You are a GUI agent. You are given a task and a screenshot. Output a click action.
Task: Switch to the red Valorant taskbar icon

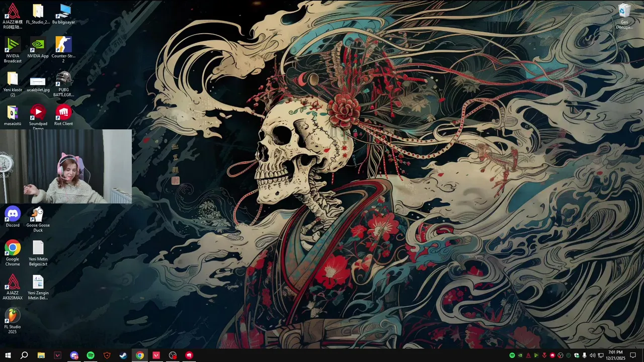click(156, 355)
